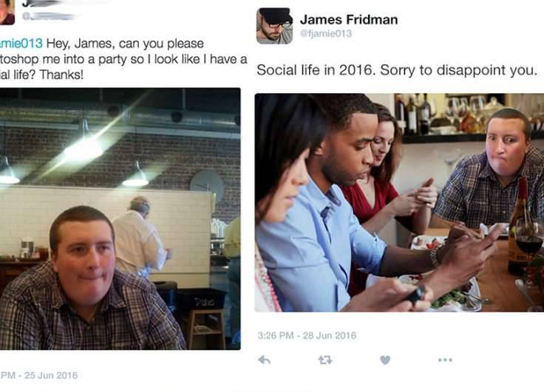Click the blue mie013 mention link
The width and height of the screenshot is (544, 392).
(x=21, y=44)
